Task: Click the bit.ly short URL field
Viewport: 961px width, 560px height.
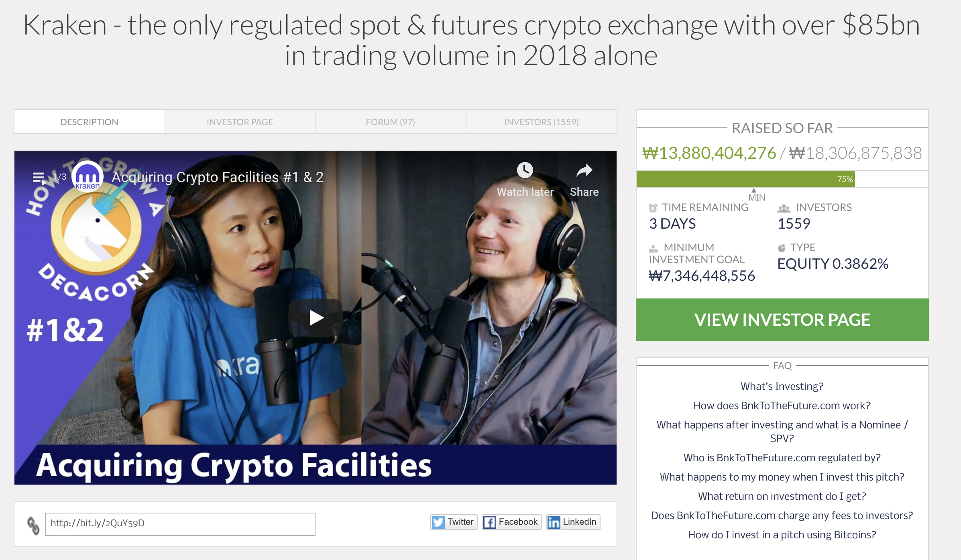Action: (180, 524)
